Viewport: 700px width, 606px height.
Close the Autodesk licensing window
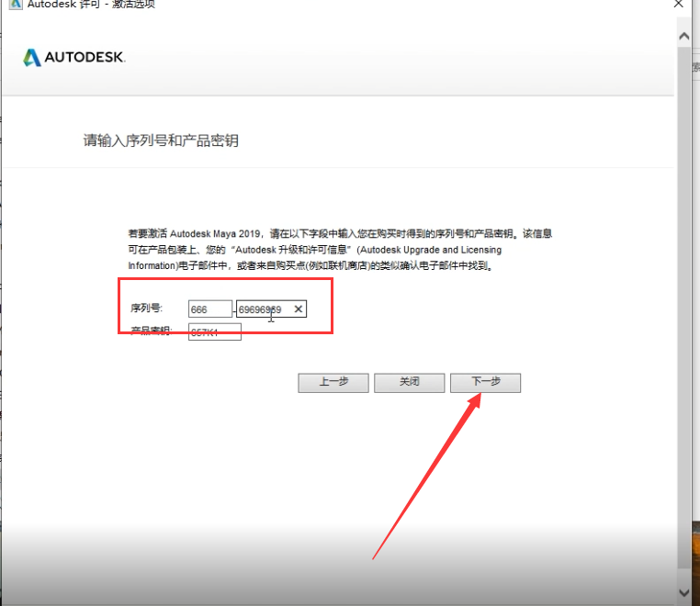point(679,4)
